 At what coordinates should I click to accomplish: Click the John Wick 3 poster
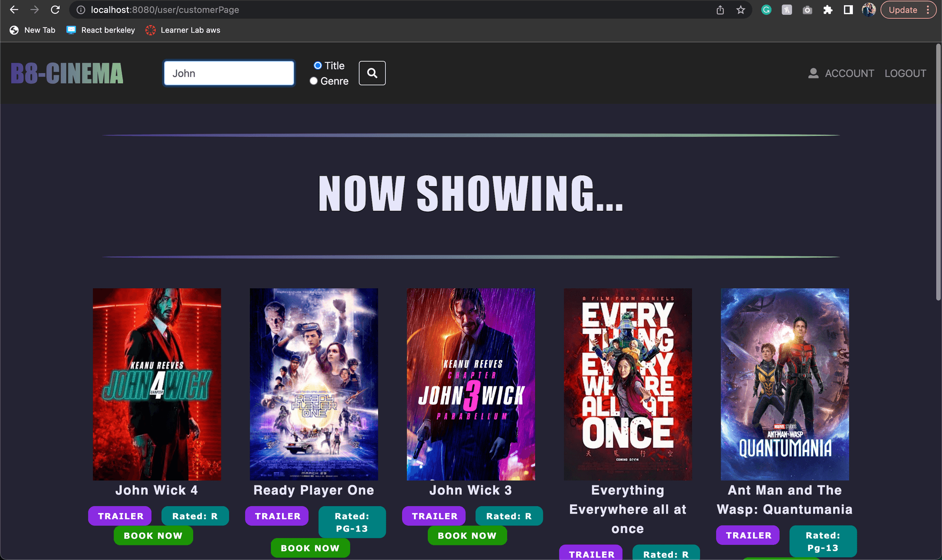471,384
